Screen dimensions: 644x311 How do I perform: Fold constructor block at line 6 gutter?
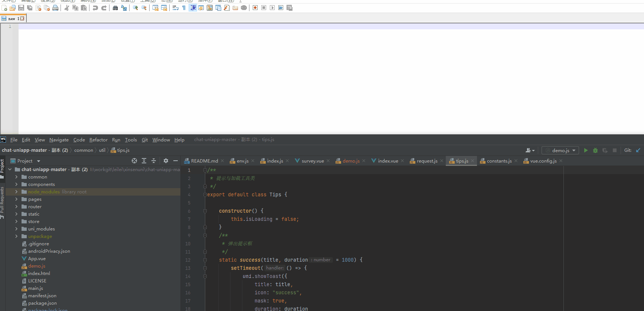pyautogui.click(x=205, y=211)
